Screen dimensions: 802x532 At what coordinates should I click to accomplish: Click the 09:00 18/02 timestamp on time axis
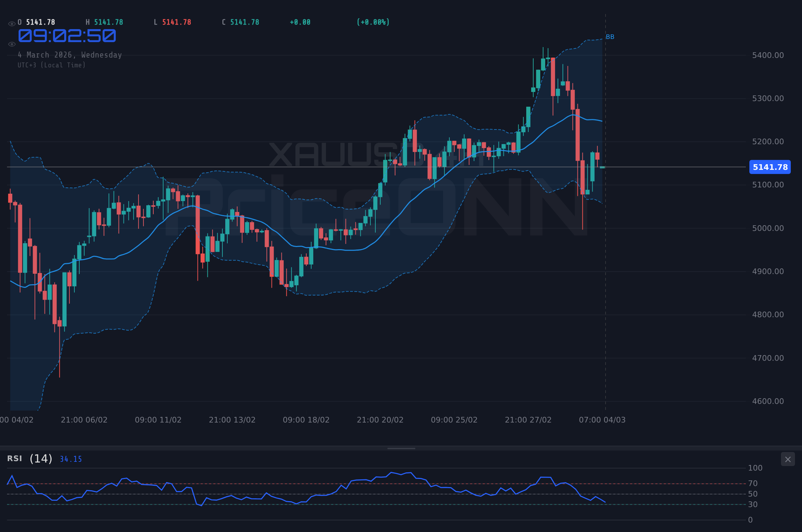coord(307,419)
